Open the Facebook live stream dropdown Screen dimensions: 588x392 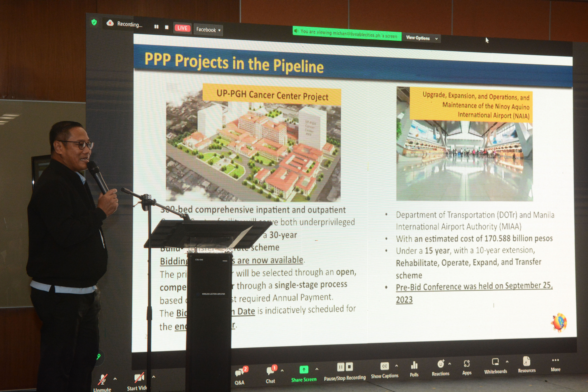208,30
